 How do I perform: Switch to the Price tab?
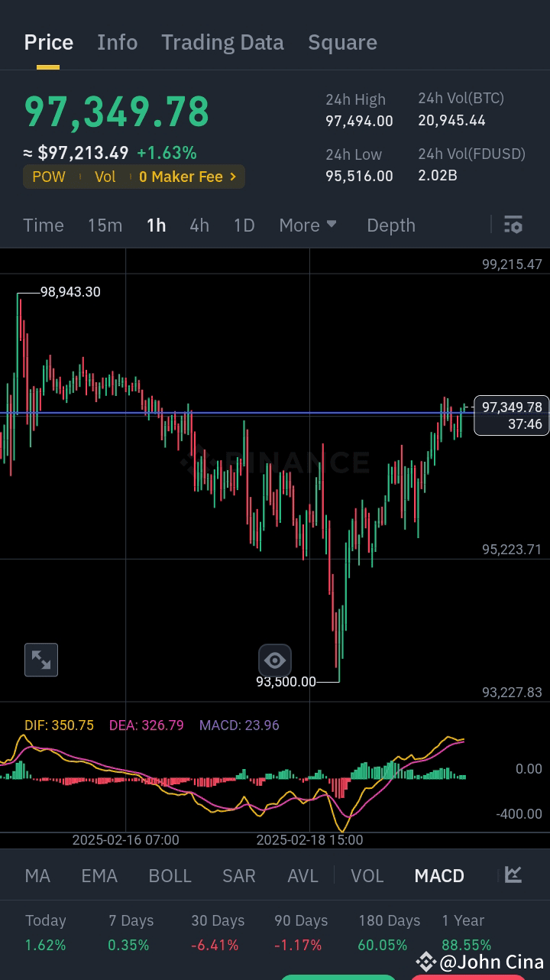tap(49, 43)
